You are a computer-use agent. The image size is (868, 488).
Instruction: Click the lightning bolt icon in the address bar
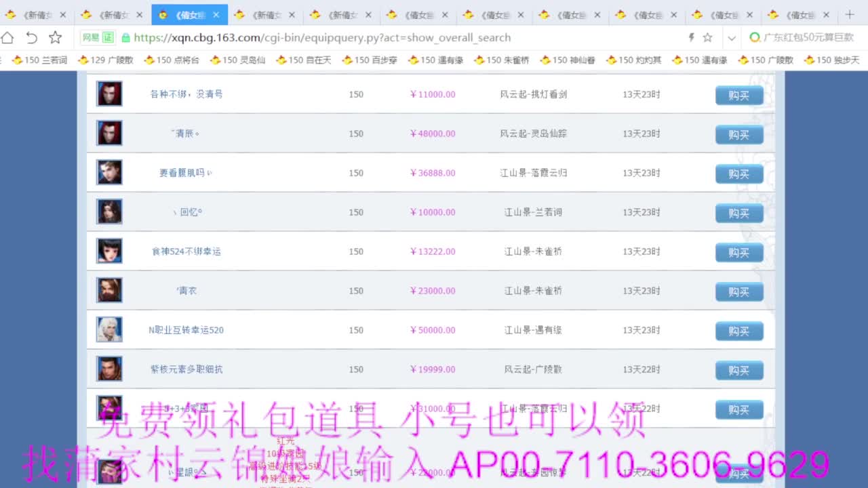[x=690, y=38]
